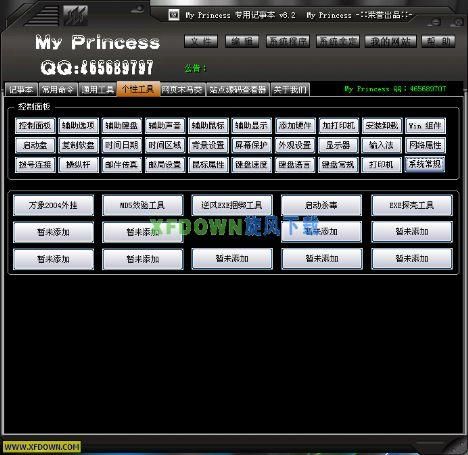
Task: Open the 编辑 menu
Action: coord(242,42)
